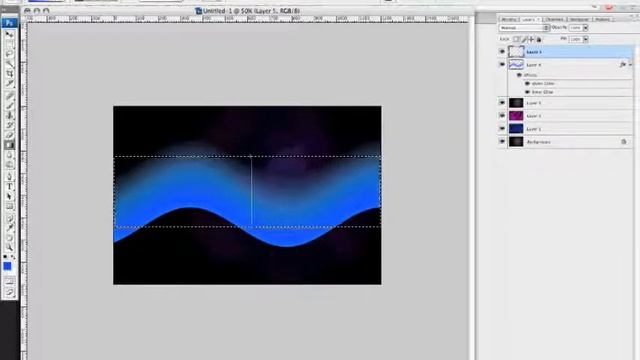
Task: Select the Zoom tool
Action: click(9, 247)
